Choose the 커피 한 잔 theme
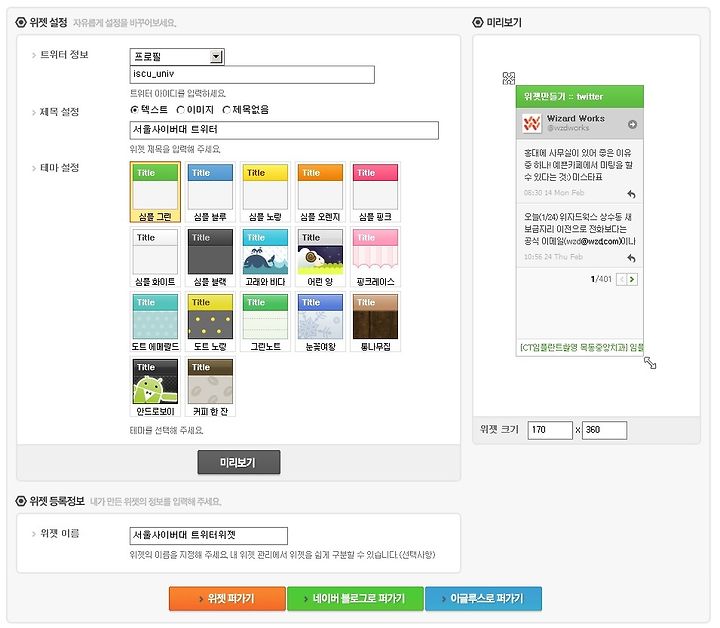Image resolution: width=720 pixels, height=628 pixels. 210,387
